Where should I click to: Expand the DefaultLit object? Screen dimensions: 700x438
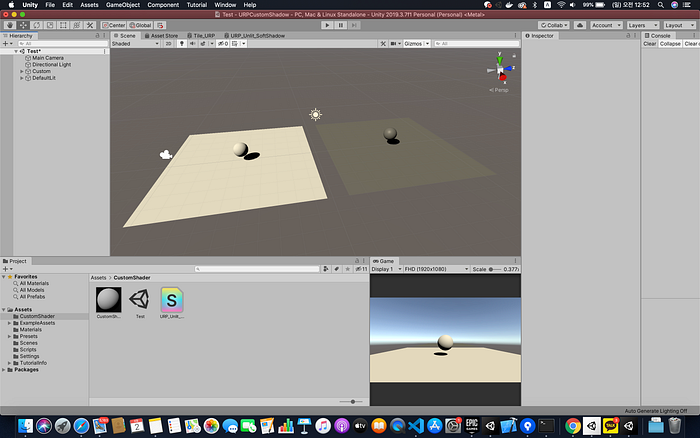click(22, 78)
